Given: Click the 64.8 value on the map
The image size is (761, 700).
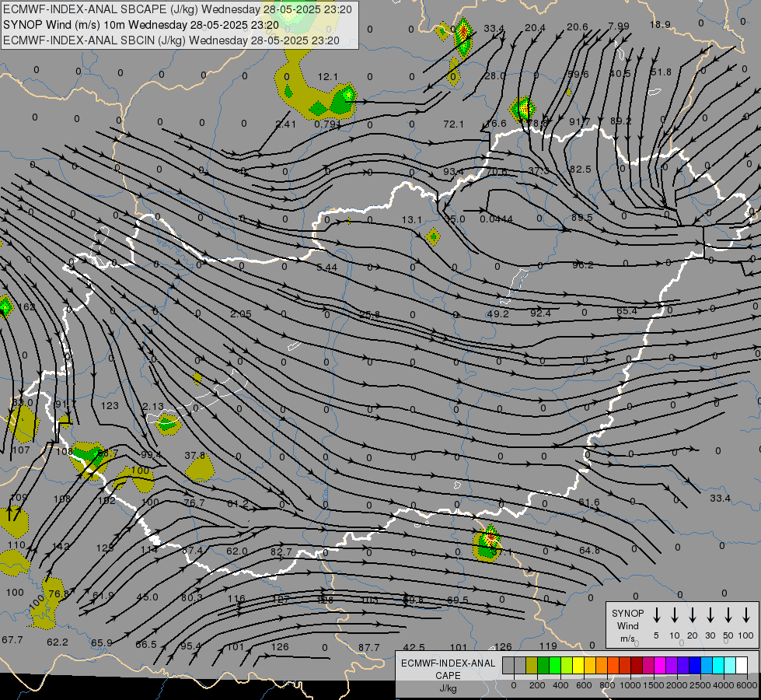Looking at the screenshot, I should tap(589, 551).
